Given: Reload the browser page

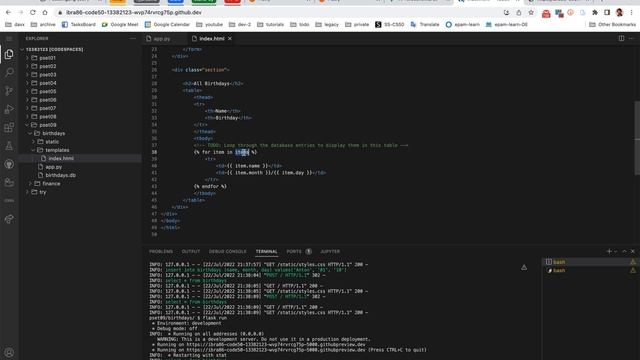Looking at the screenshot, I should click(x=33, y=13).
